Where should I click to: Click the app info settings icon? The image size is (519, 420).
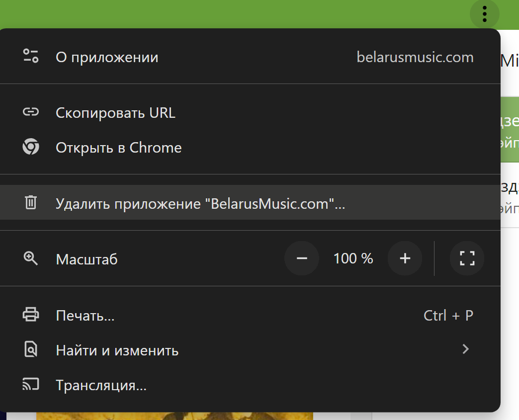(31, 57)
